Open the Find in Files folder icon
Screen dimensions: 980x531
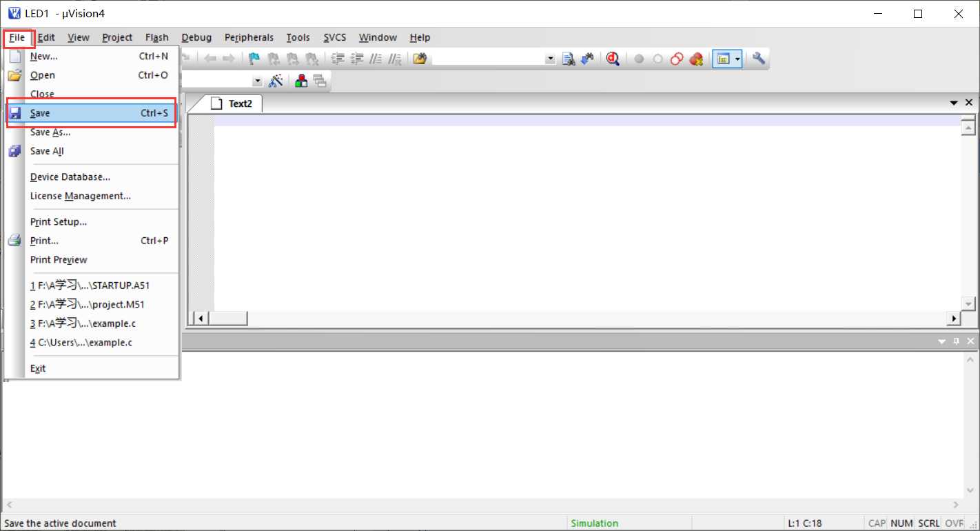(420, 59)
